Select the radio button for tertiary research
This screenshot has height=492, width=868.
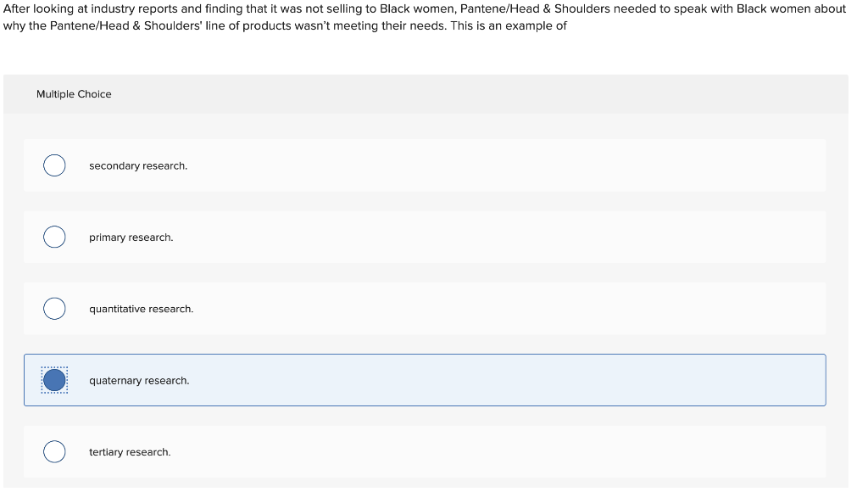54,451
